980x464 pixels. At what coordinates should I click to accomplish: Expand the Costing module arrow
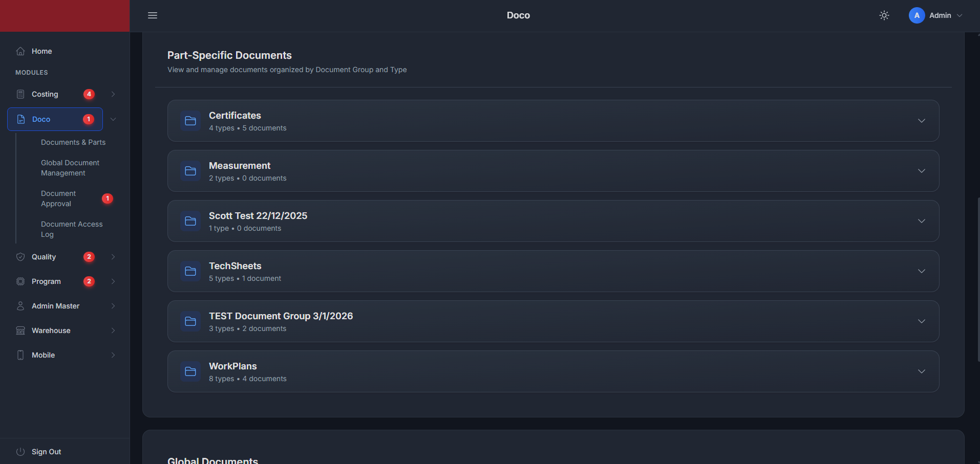(113, 94)
